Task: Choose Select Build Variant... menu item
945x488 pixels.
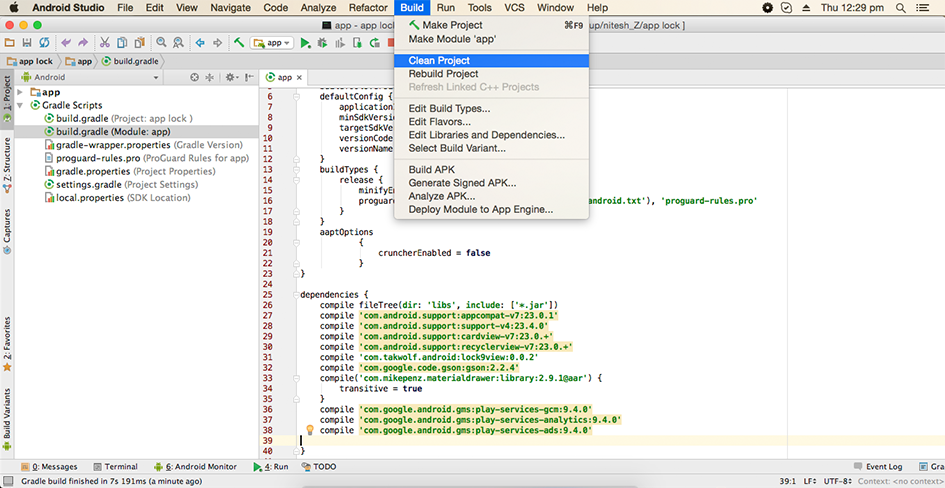Action: [491, 148]
